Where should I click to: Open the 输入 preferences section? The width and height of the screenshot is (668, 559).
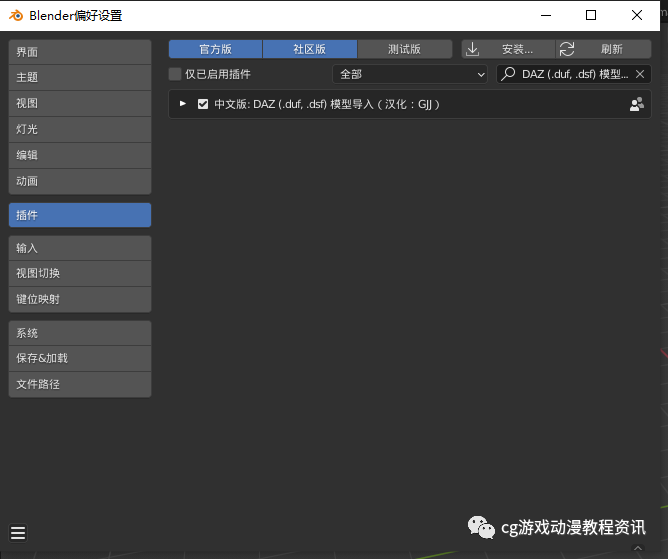(x=80, y=248)
